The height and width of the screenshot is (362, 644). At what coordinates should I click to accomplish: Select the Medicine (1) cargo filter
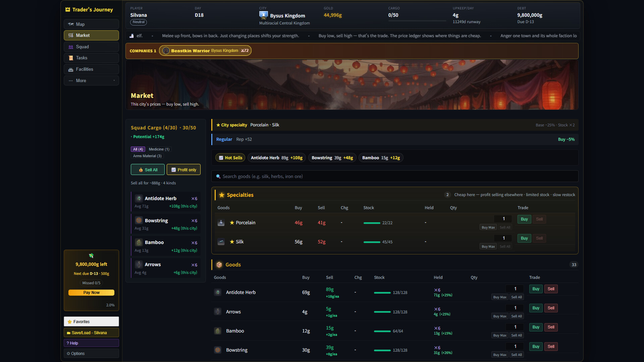point(159,149)
